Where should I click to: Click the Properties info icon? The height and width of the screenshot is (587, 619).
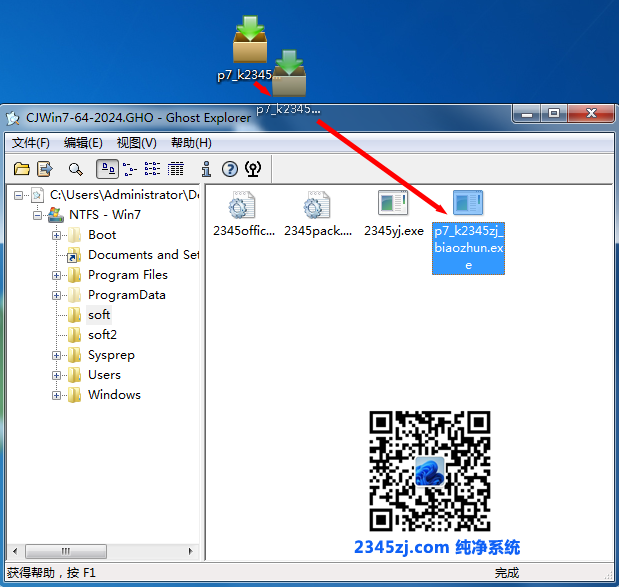coord(206,169)
